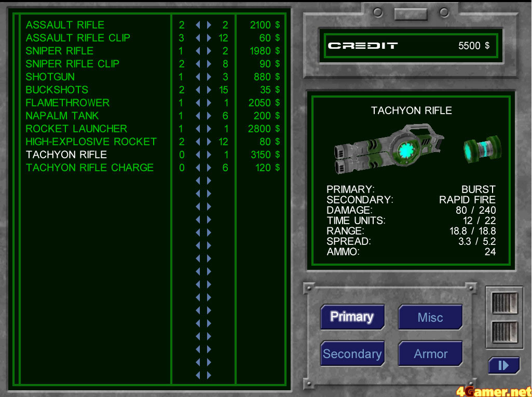
Task: Increase Assault Rifle Clip quantity arrow
Action: coord(209,38)
